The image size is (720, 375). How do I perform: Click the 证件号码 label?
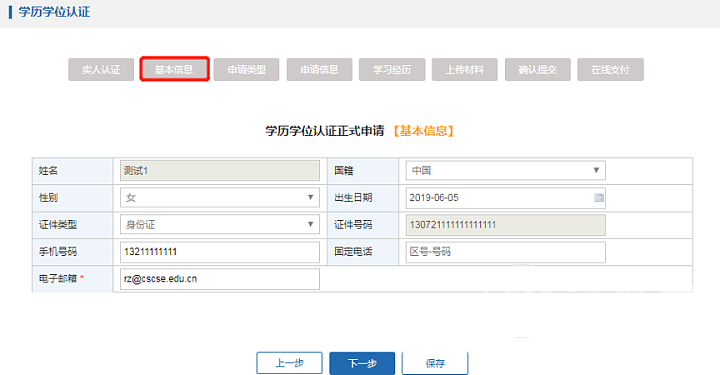(353, 224)
